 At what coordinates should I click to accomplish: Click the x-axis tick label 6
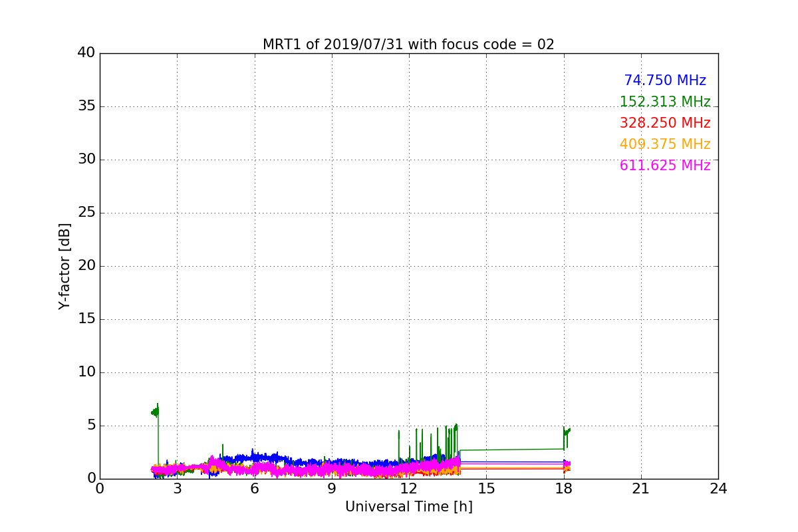[x=254, y=489]
